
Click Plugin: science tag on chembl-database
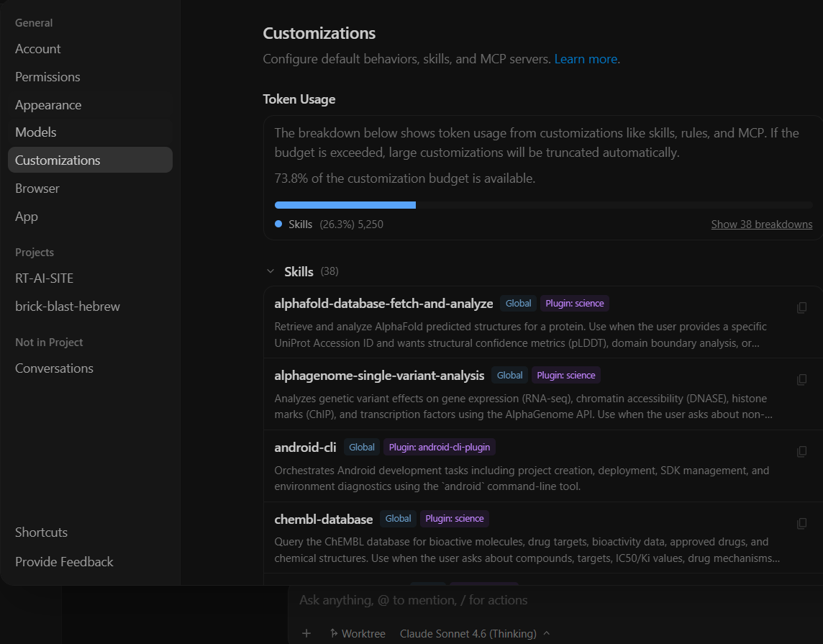click(455, 519)
